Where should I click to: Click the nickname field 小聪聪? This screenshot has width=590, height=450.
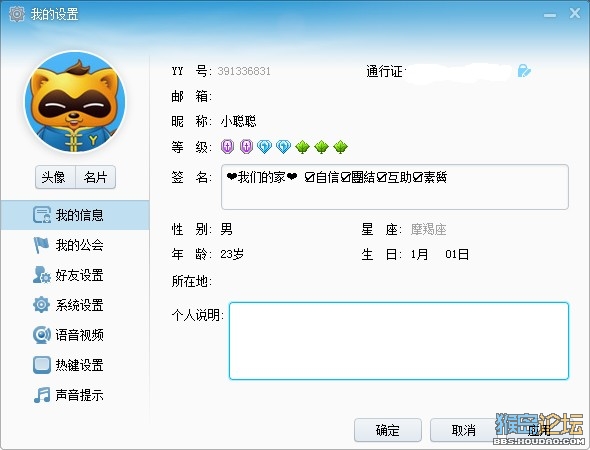[239, 122]
